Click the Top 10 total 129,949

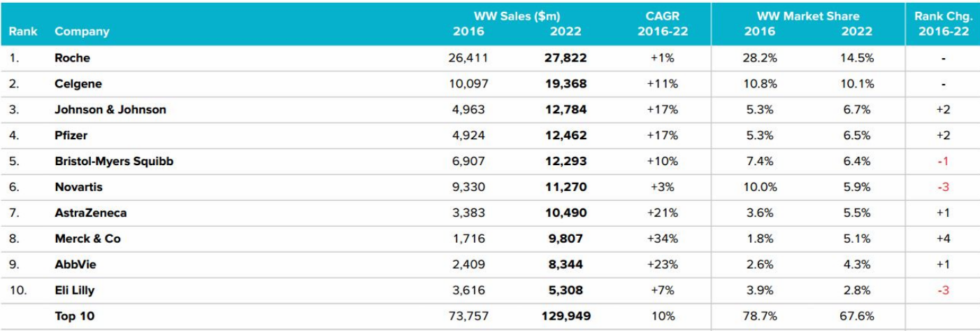coord(565,316)
